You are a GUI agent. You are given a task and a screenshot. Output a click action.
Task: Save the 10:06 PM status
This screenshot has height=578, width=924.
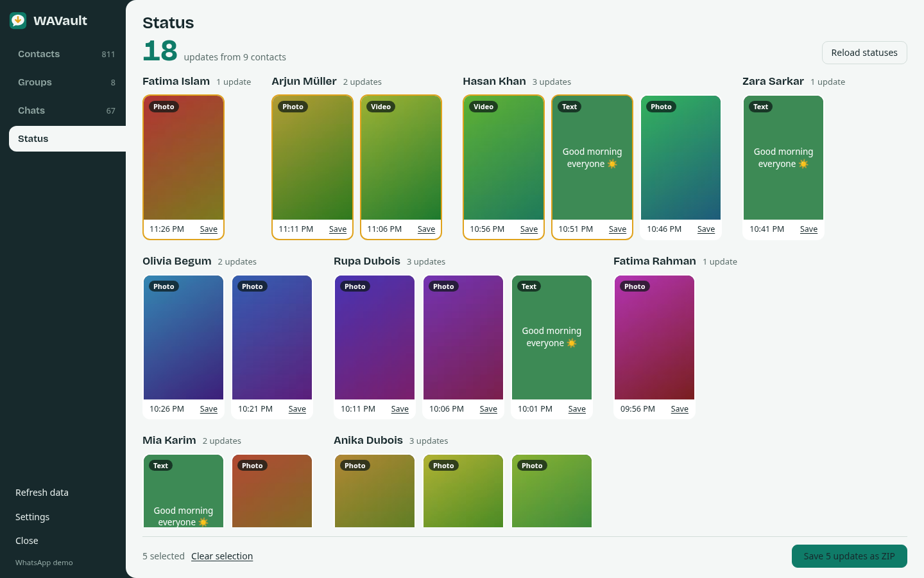488,409
